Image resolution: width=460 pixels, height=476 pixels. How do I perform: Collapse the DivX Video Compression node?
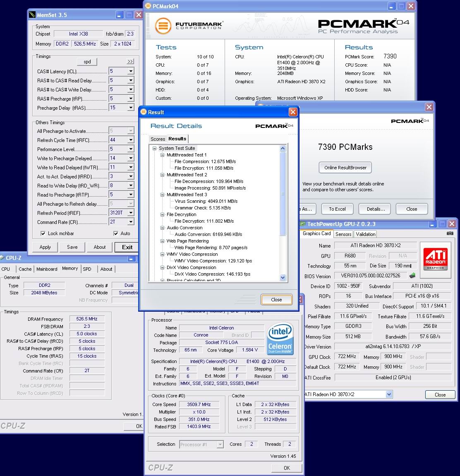point(162,267)
